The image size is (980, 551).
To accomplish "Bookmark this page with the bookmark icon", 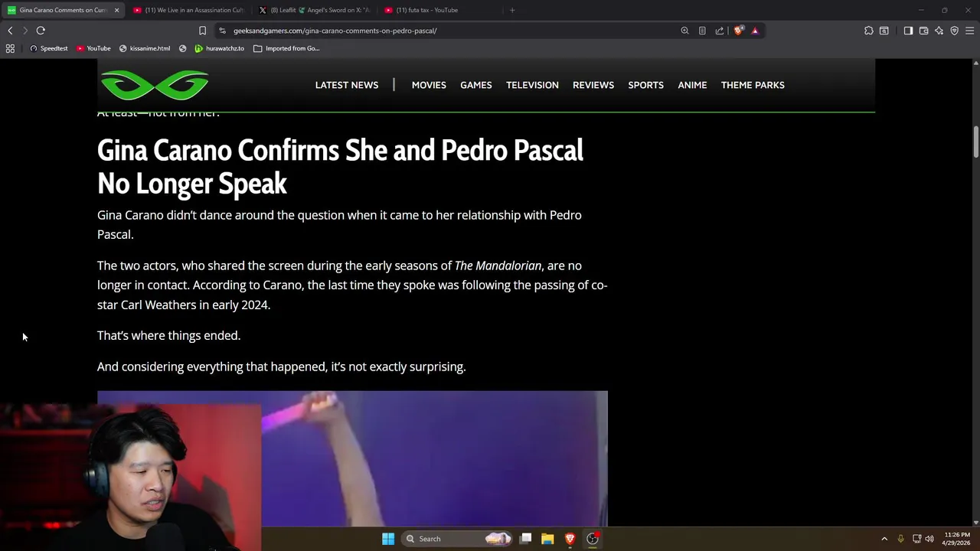I will (202, 31).
